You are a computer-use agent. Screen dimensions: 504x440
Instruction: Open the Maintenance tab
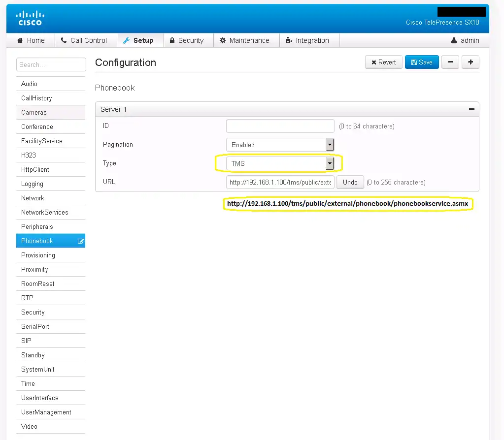[246, 40]
